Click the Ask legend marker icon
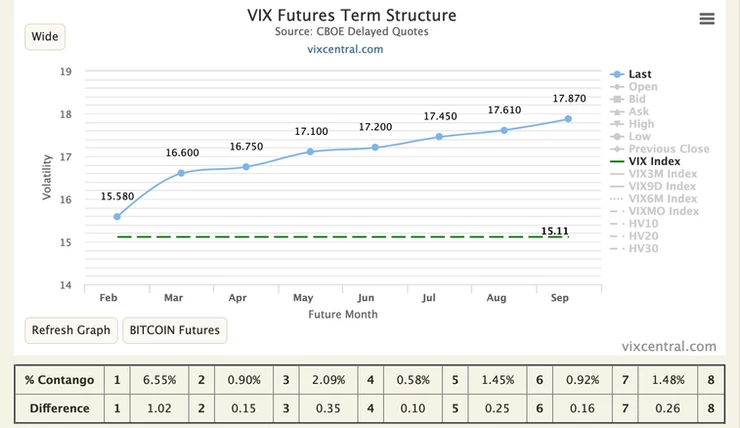The width and height of the screenshot is (740, 428). [x=617, y=112]
